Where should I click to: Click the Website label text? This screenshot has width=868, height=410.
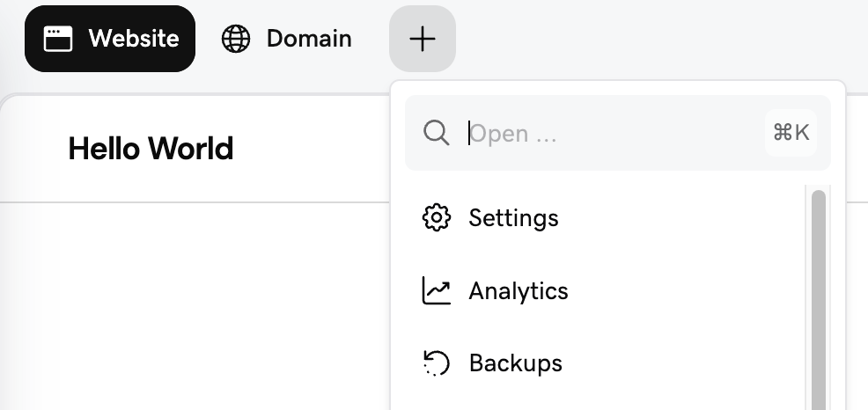pyautogui.click(x=134, y=39)
